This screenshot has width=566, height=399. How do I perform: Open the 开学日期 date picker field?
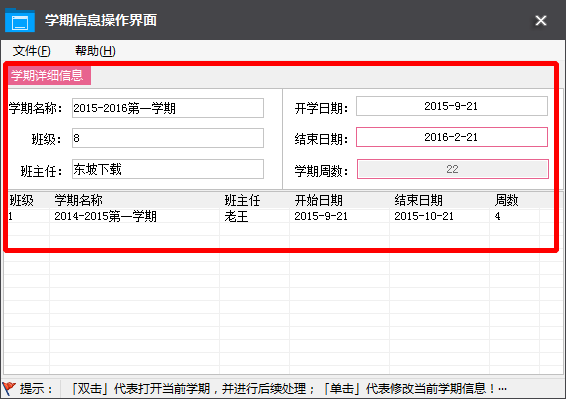click(452, 106)
